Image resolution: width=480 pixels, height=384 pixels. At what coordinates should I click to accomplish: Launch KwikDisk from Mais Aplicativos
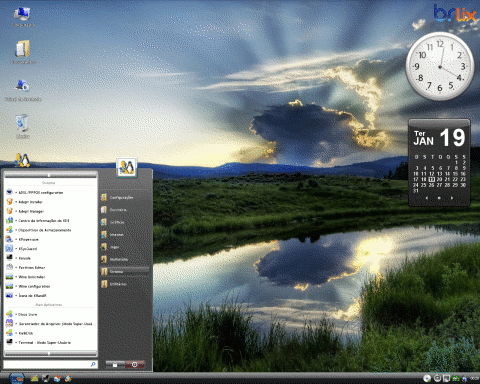point(51,333)
